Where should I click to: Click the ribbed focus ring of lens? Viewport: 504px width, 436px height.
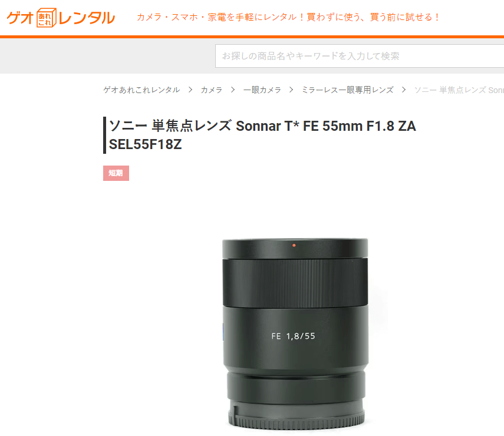pyautogui.click(x=295, y=283)
